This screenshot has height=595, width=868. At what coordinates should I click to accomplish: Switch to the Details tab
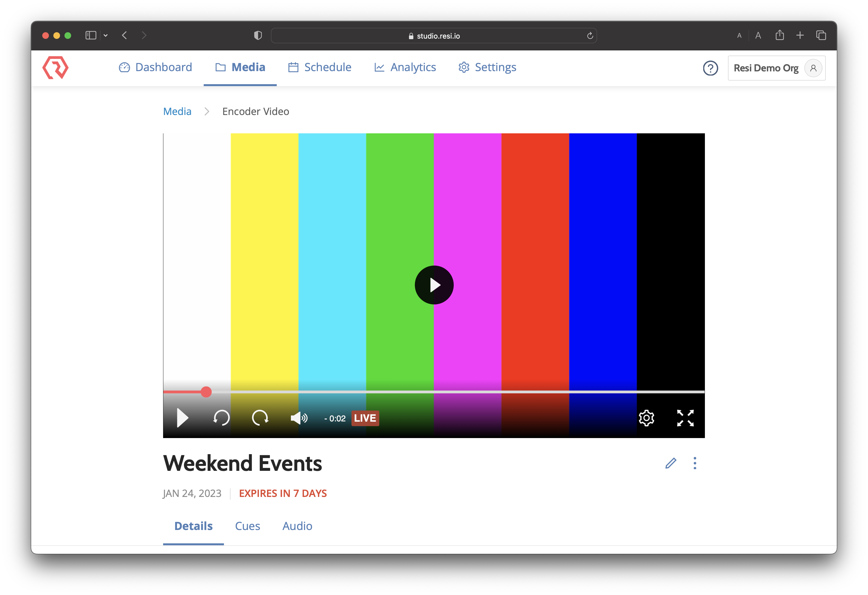point(193,526)
